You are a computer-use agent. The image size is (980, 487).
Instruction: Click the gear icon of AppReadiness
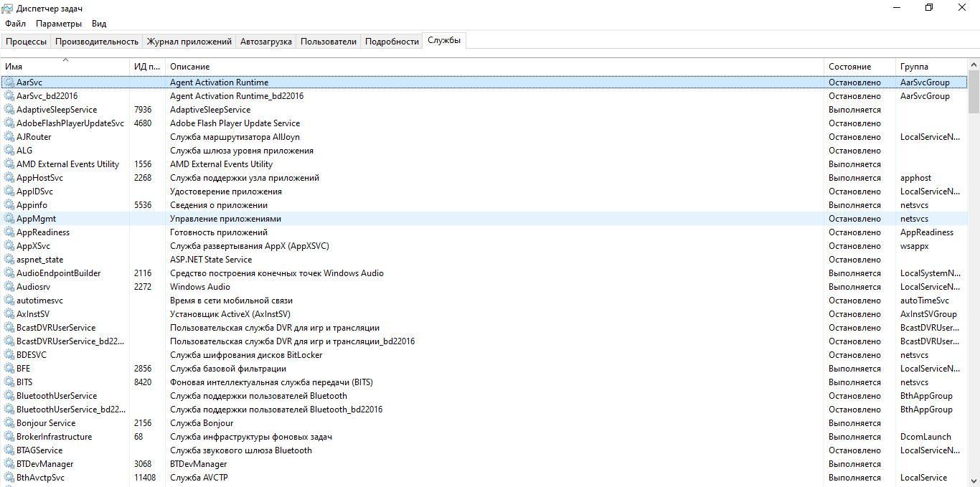point(9,232)
